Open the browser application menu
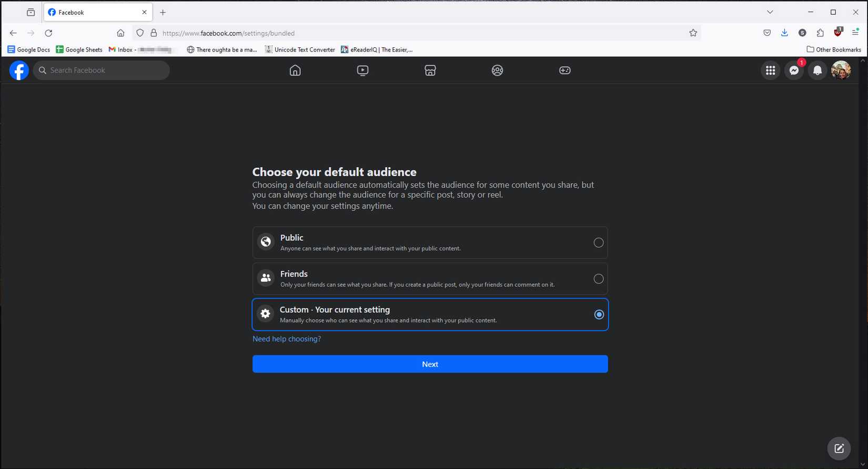The width and height of the screenshot is (868, 469). [x=855, y=33]
